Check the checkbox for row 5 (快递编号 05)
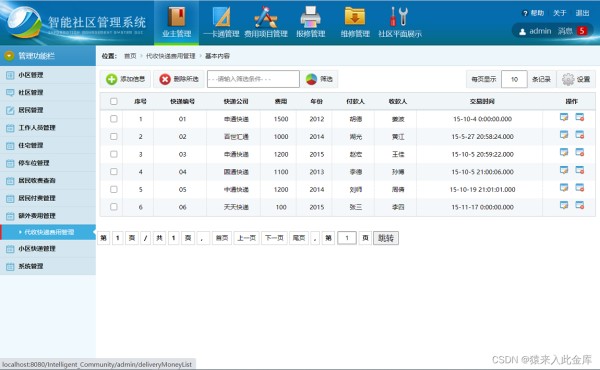 [114, 189]
